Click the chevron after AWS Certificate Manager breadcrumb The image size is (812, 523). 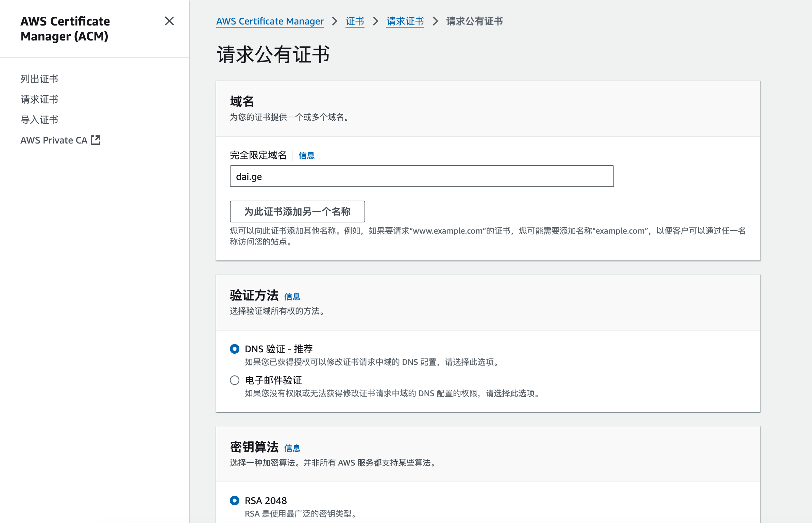pyautogui.click(x=335, y=21)
